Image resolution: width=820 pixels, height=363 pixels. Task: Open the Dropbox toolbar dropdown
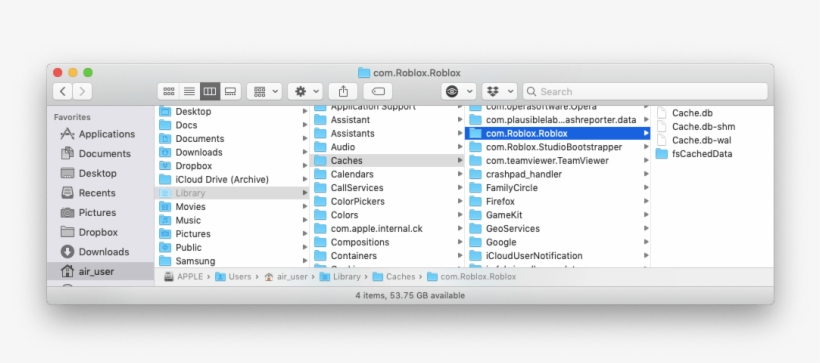click(499, 92)
